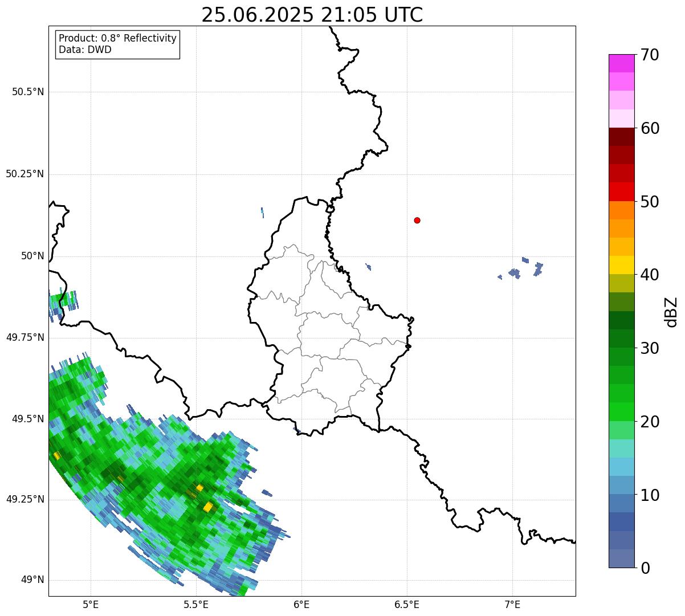
Task: Click the 5°E longitude label
Action: click(x=91, y=605)
